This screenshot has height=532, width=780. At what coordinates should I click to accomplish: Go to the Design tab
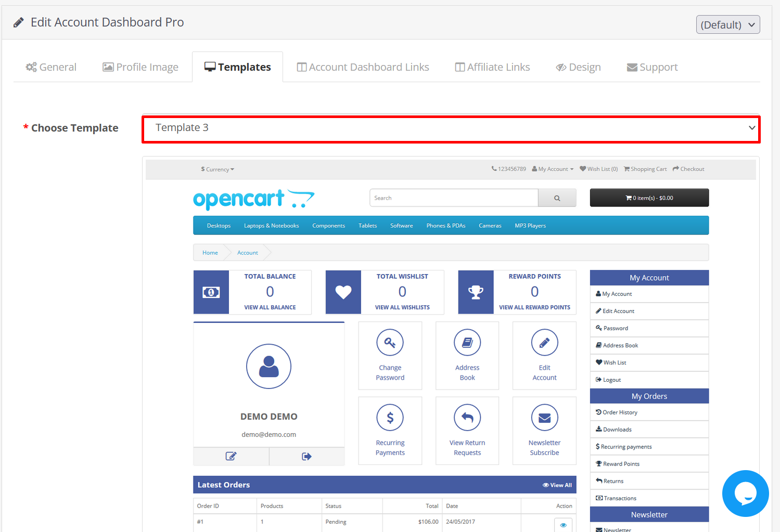(578, 67)
